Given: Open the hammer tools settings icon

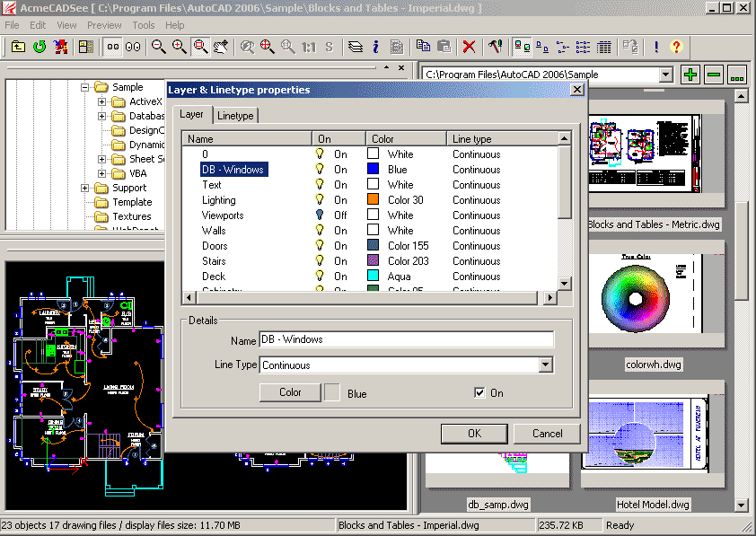Looking at the screenshot, I should (495, 47).
